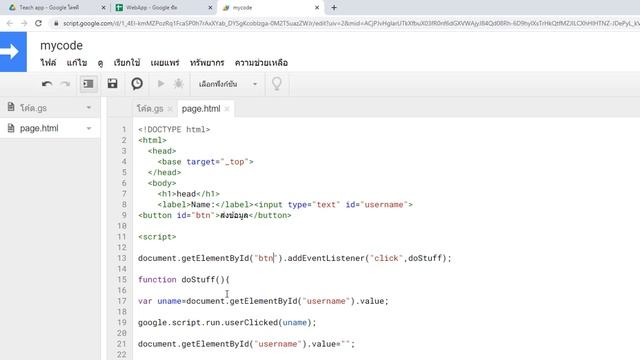This screenshot has width=640, height=360.
Task: Open the ทรัพยากร menu
Action: point(207,63)
